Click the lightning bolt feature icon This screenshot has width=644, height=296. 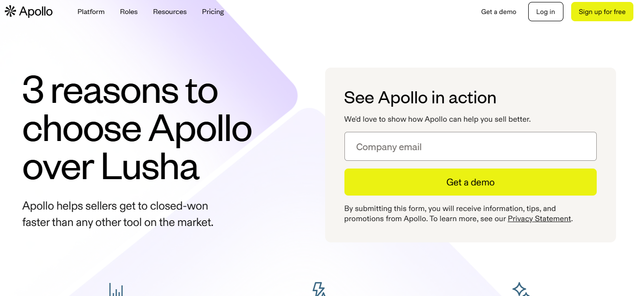coord(318,290)
